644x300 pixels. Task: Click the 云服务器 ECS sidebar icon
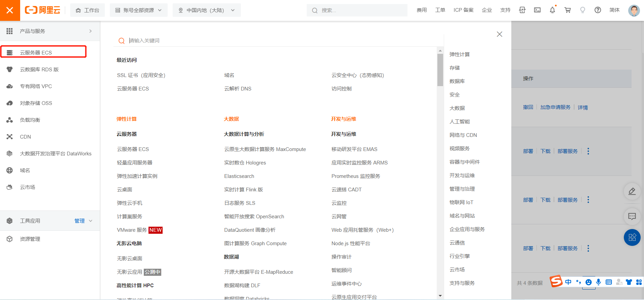pos(10,52)
